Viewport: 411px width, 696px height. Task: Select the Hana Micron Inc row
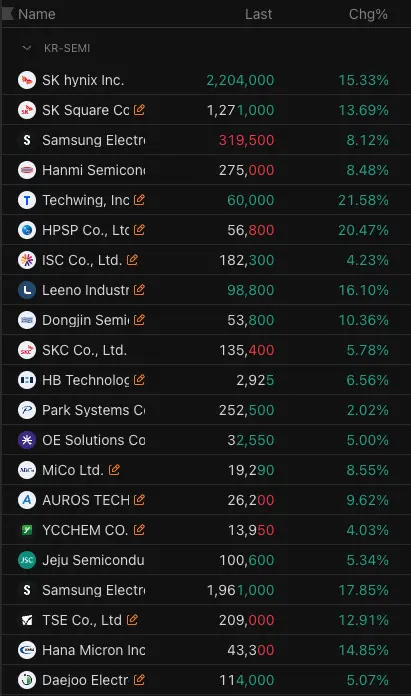tap(206, 650)
